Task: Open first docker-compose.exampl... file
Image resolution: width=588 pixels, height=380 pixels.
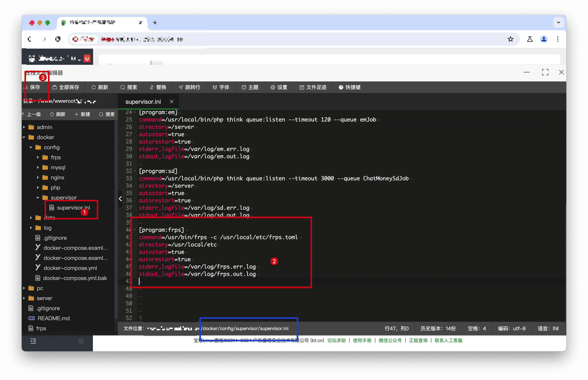Action: pos(72,248)
